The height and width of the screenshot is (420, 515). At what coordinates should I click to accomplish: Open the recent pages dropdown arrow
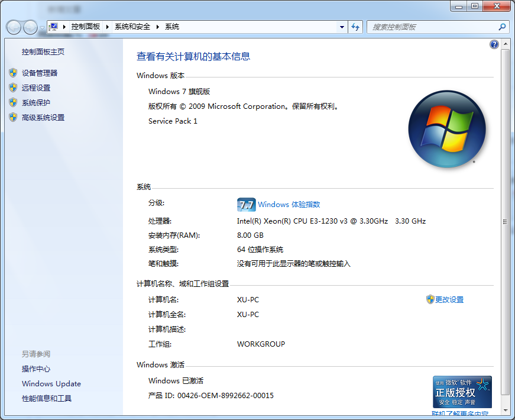pyautogui.click(x=42, y=28)
